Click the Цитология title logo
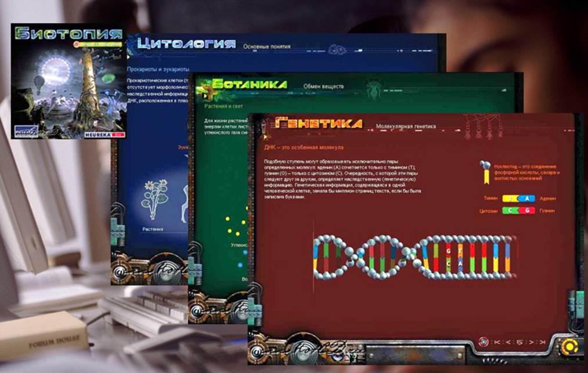The height and width of the screenshot is (373, 588). [x=186, y=44]
